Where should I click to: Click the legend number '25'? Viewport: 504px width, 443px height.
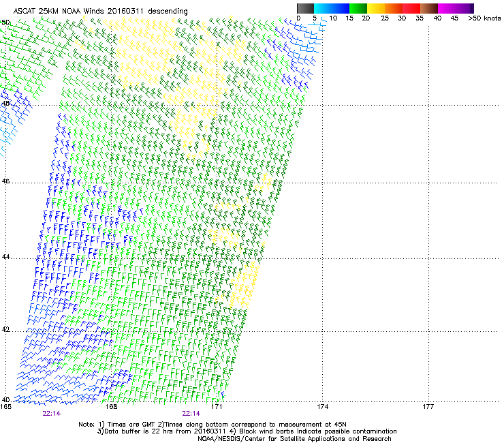(385, 18)
